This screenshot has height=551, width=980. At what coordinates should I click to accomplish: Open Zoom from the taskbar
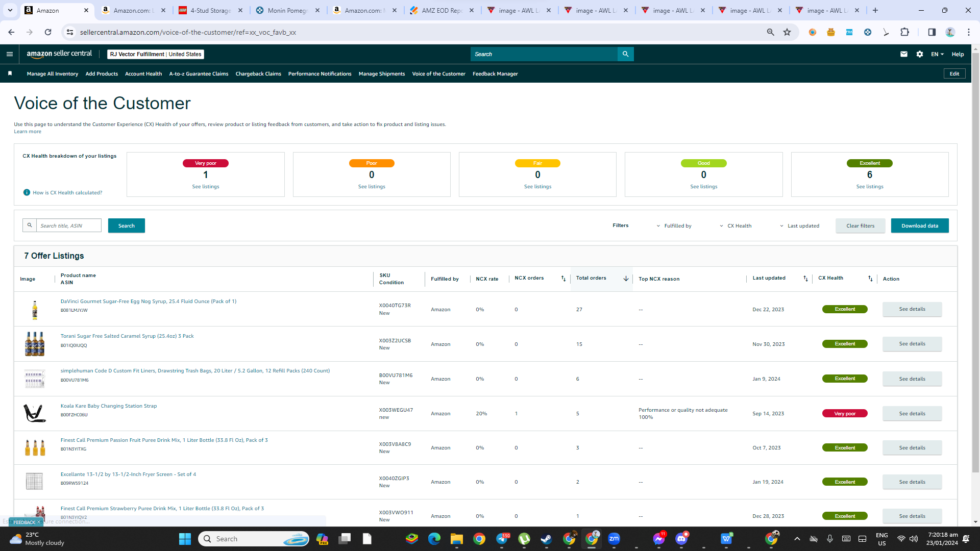614,539
